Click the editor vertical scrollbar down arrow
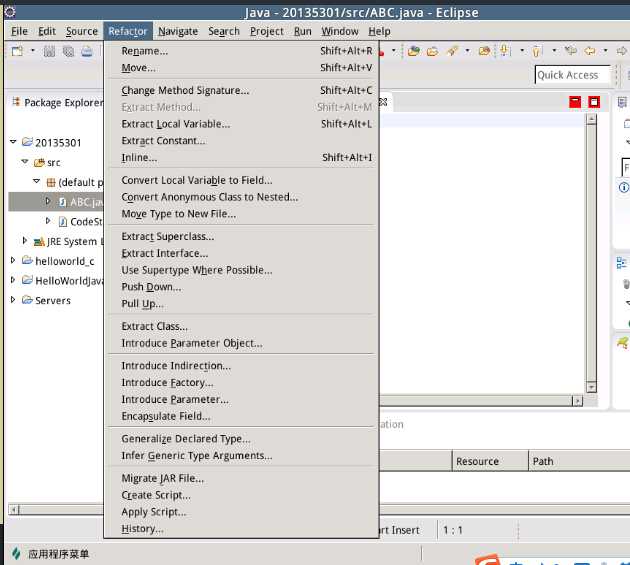Image resolution: width=630 pixels, height=565 pixels. [591, 387]
